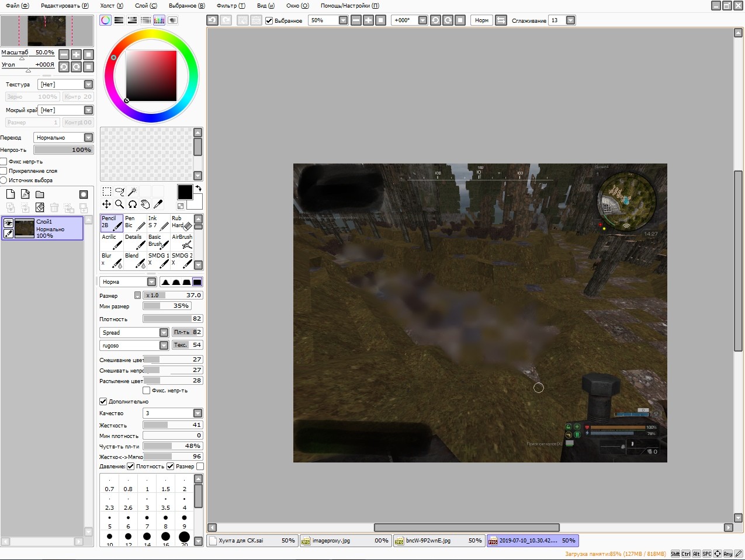The image size is (745, 560).
Task: Switch to imageproxy.jpg document tab
Action: point(345,541)
